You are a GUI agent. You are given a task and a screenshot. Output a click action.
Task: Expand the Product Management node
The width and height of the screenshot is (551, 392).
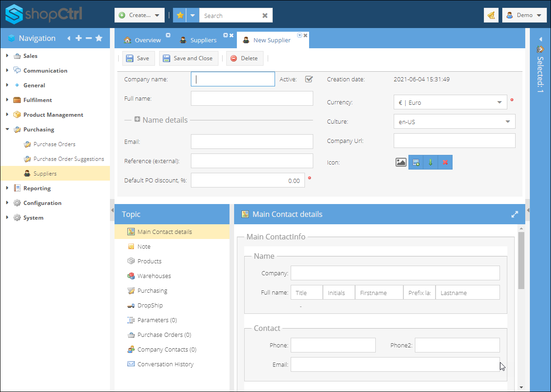7,114
